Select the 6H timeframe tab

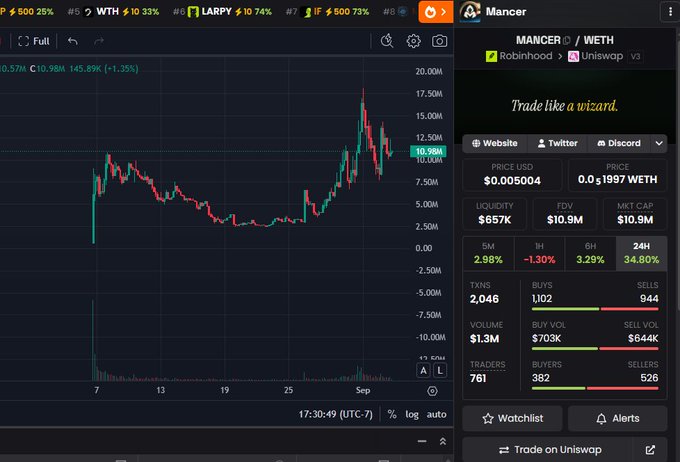590,253
